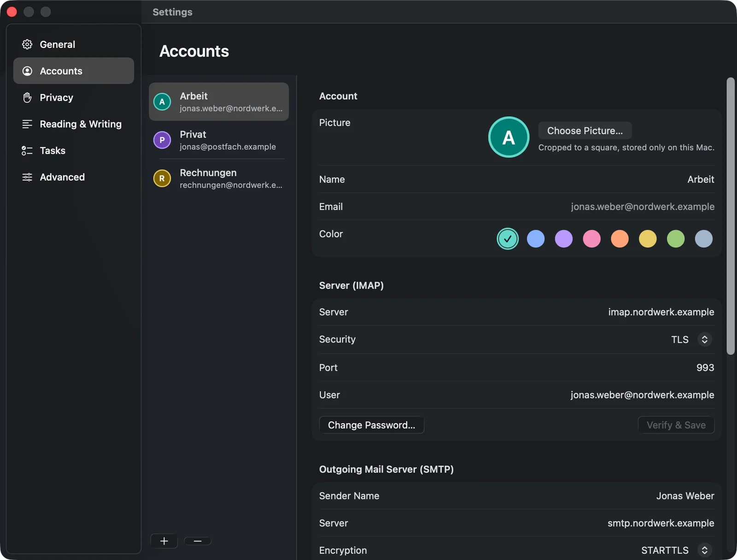Click the Advanced sliders icon

point(27,177)
